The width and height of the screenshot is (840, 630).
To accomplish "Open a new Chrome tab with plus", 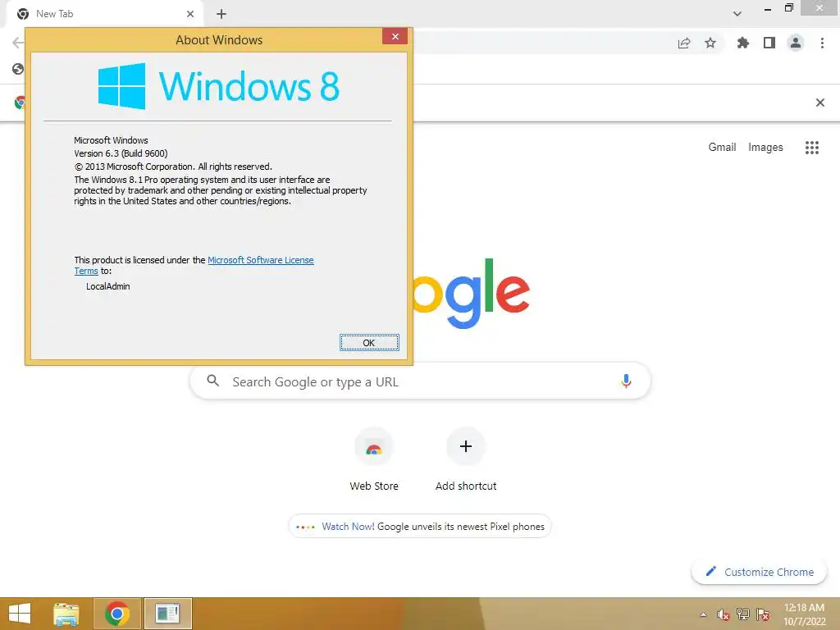I will [x=221, y=14].
